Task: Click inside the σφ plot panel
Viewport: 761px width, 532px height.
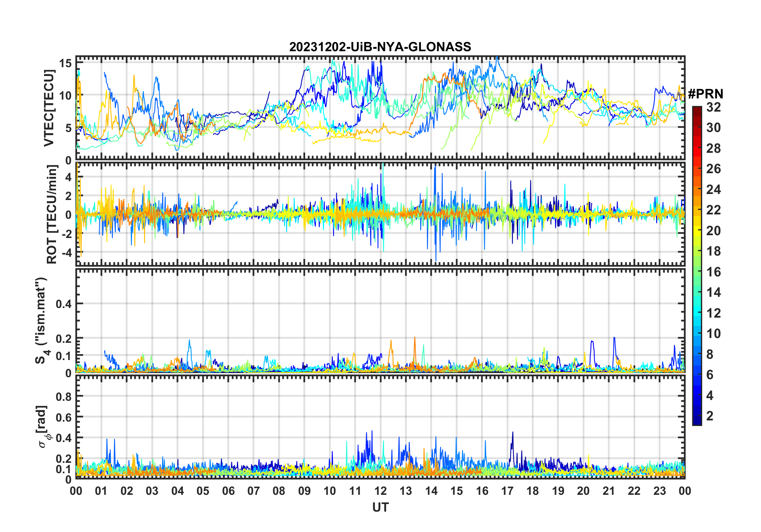Action: pyautogui.click(x=380, y=427)
